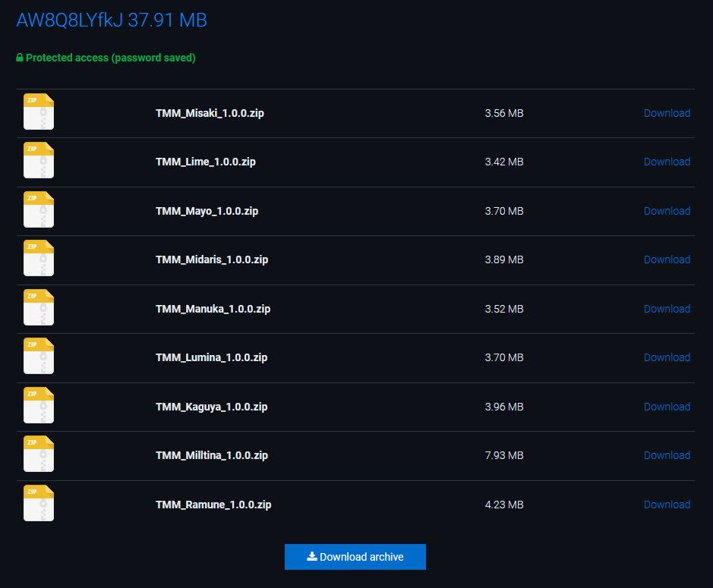
Task: Click the ZIP icon for TMM_Kaguya_1.0.0.zip
Action: (39, 405)
